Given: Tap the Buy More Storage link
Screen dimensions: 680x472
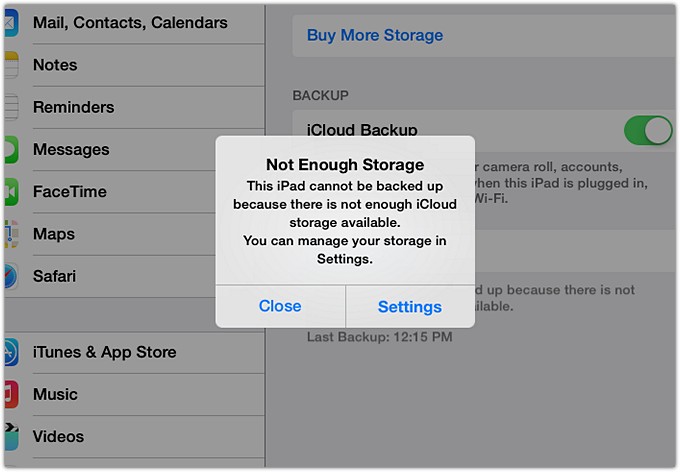Looking at the screenshot, I should (375, 35).
